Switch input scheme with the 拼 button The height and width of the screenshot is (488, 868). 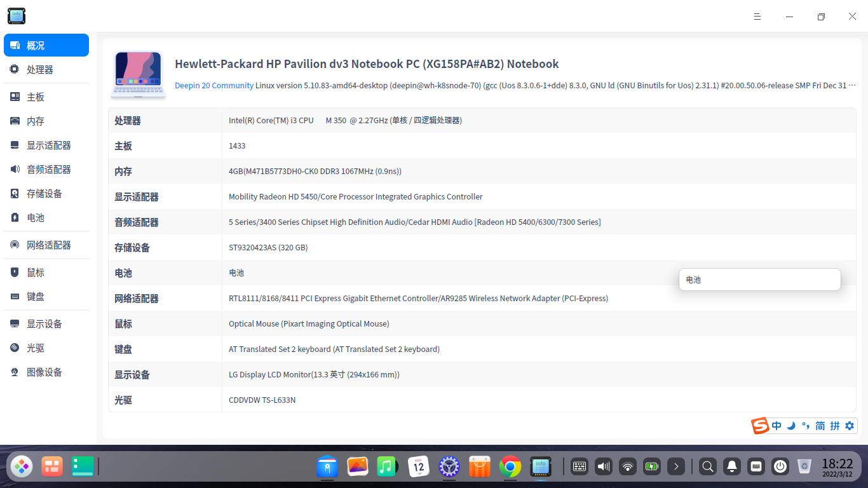tap(835, 426)
